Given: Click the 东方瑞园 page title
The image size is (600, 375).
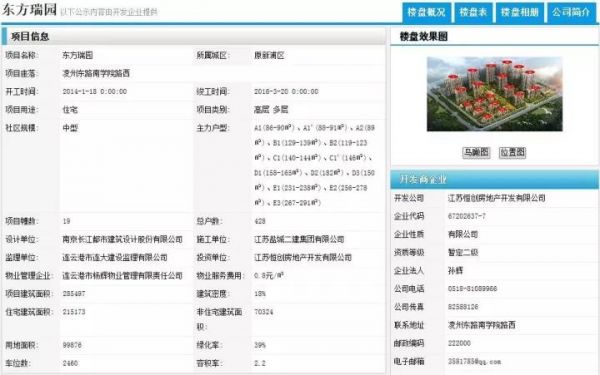Looking at the screenshot, I should [x=29, y=10].
